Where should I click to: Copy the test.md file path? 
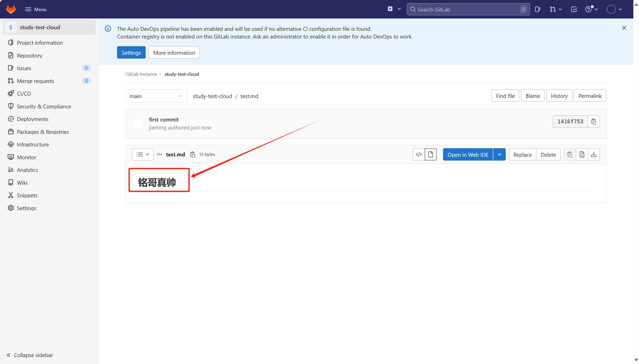[193, 154]
